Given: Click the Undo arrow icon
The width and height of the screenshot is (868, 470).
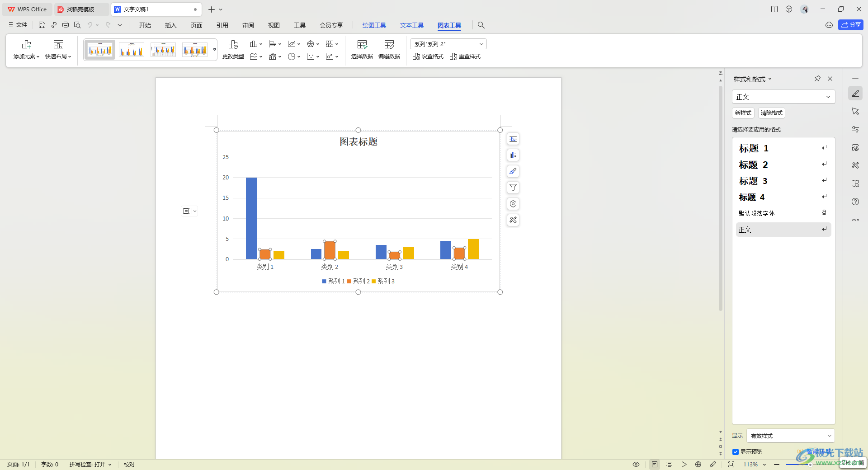Looking at the screenshot, I should (90, 25).
